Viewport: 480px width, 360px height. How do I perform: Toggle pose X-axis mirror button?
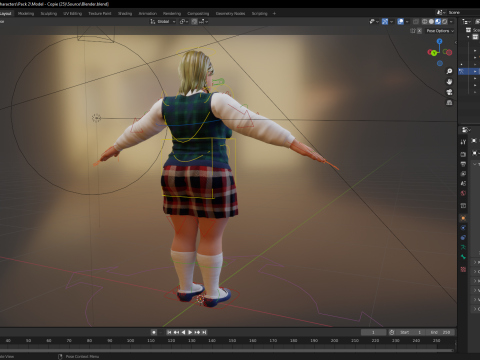point(420,31)
